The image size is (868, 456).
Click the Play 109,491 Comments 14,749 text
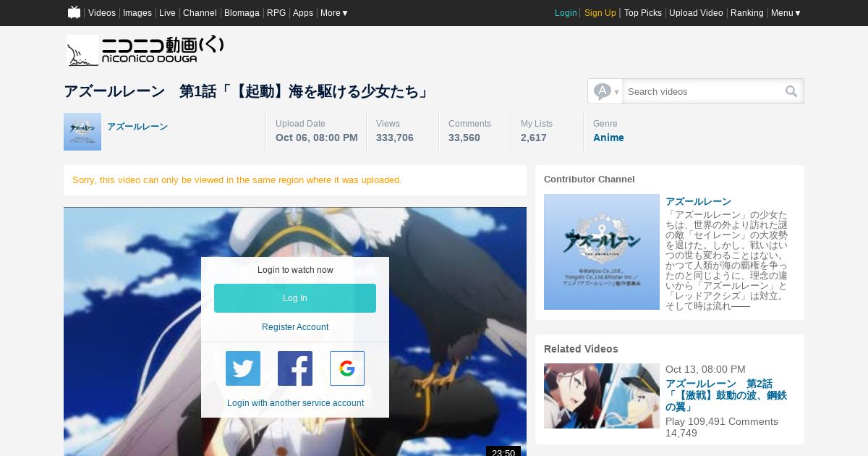[x=722, y=427]
